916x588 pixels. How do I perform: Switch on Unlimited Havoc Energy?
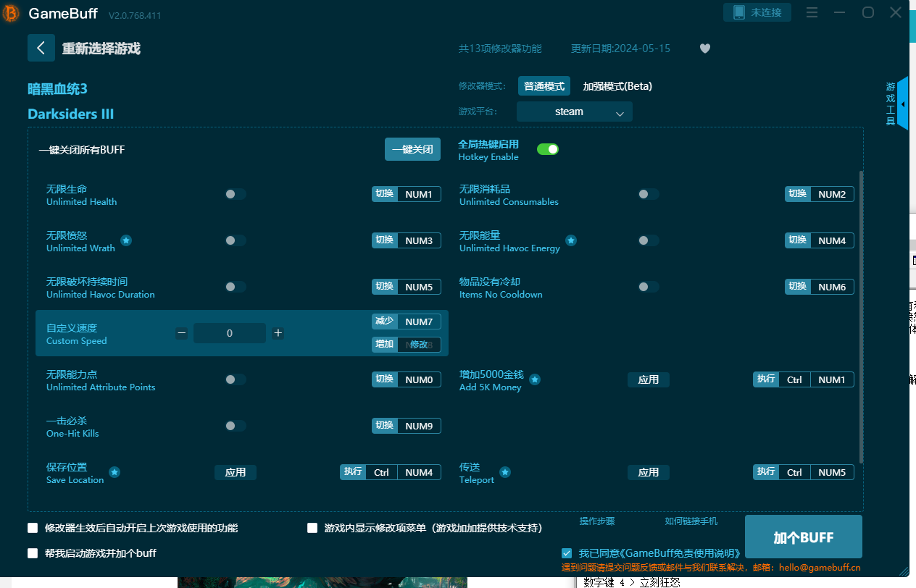(x=648, y=240)
